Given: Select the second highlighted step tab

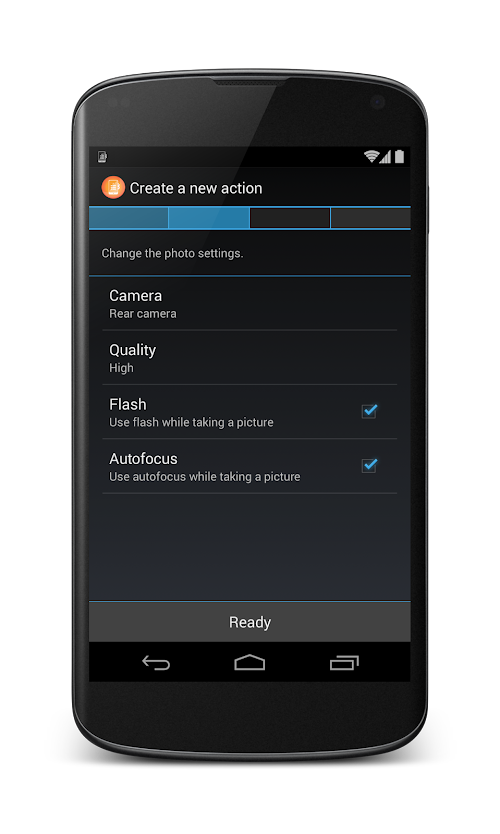Looking at the screenshot, I should click(209, 218).
